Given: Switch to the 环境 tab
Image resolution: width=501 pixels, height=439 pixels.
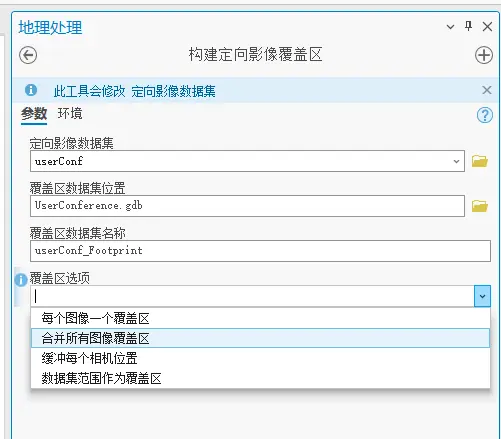Looking at the screenshot, I should pos(70,113).
